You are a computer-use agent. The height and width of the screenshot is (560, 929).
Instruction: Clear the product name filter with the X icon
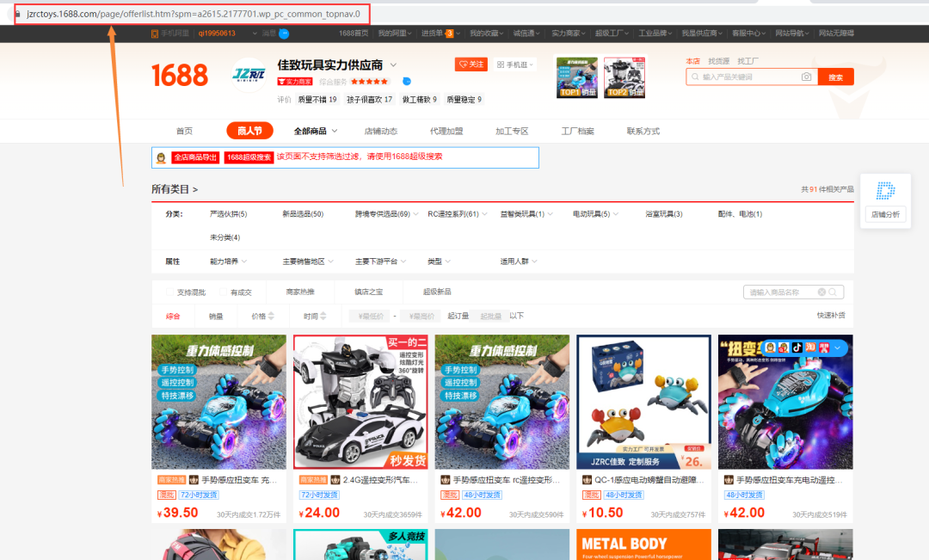822,292
